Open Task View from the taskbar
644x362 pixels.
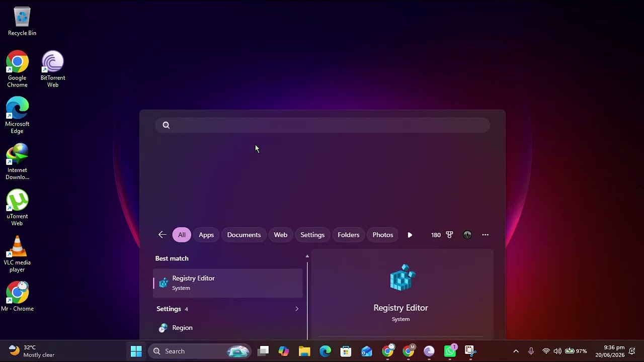[263, 351]
